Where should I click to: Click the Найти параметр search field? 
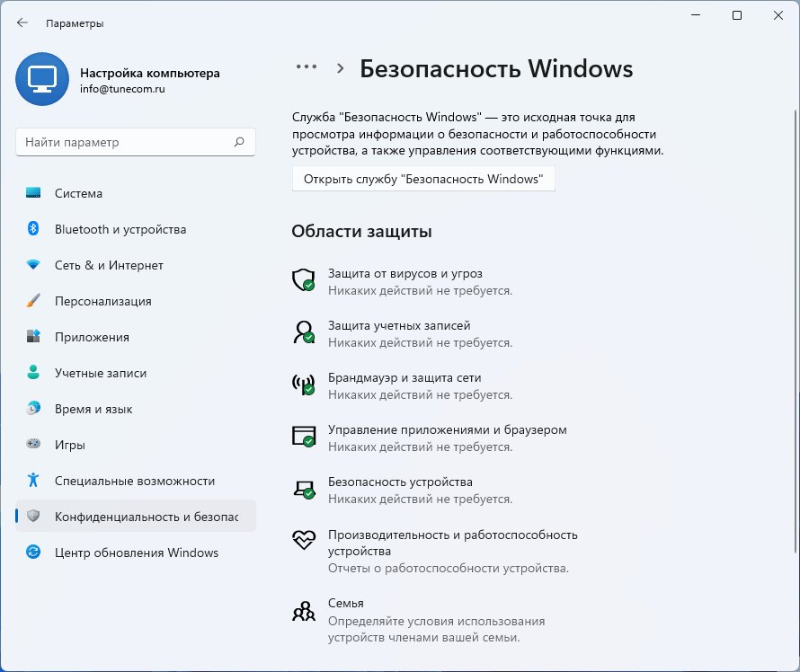point(124,142)
